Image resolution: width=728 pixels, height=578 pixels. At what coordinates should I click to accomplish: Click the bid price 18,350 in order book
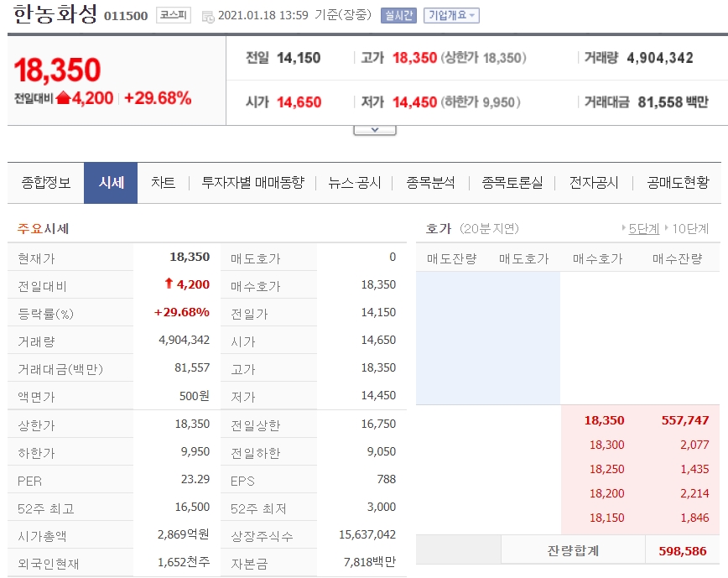pos(604,420)
